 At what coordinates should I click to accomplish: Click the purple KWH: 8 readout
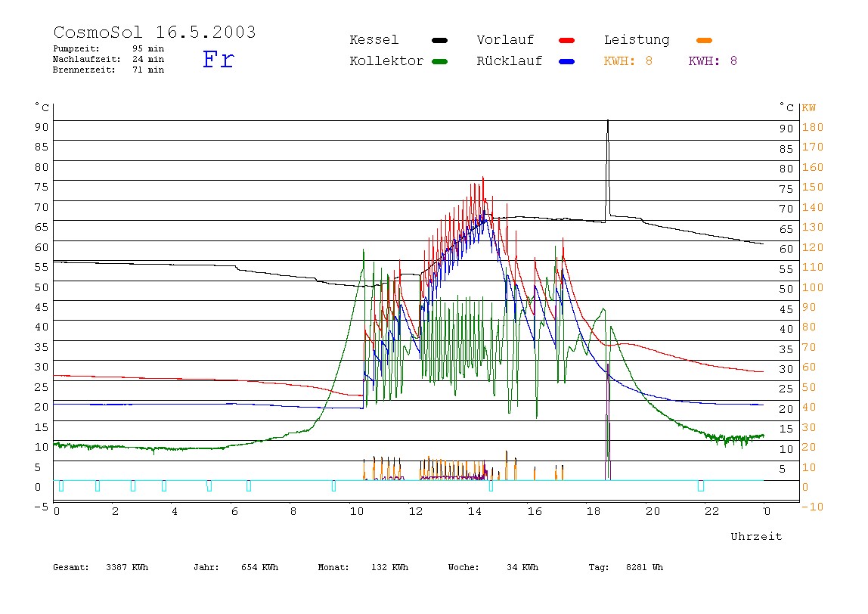coord(713,61)
